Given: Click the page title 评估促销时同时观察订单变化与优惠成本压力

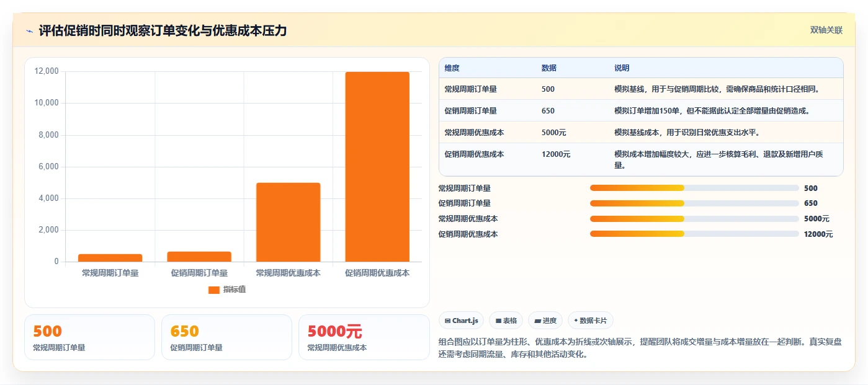Looking at the screenshot, I should click(x=163, y=30).
